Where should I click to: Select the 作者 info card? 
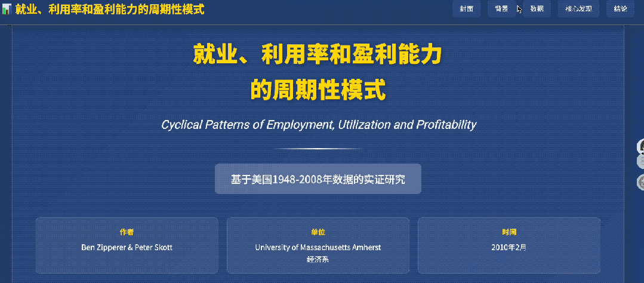pyautogui.click(x=127, y=245)
